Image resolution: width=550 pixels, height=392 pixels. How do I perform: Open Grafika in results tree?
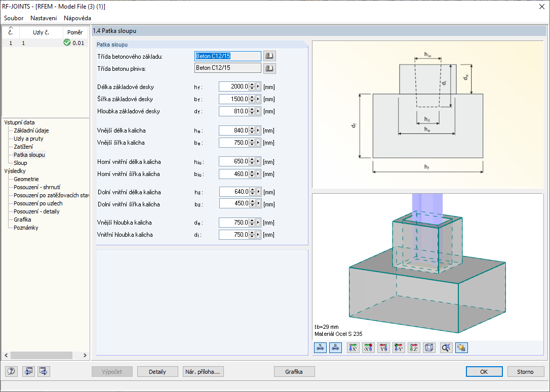(x=22, y=220)
